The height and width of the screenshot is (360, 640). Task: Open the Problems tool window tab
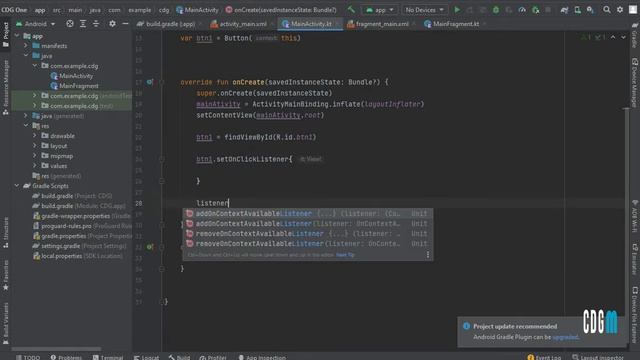click(66, 357)
